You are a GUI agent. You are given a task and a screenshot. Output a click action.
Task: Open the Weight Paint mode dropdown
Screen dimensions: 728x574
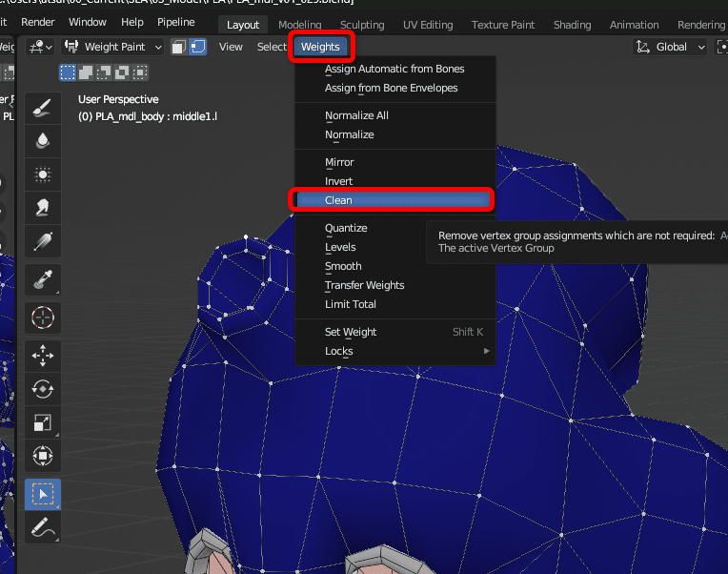point(112,47)
